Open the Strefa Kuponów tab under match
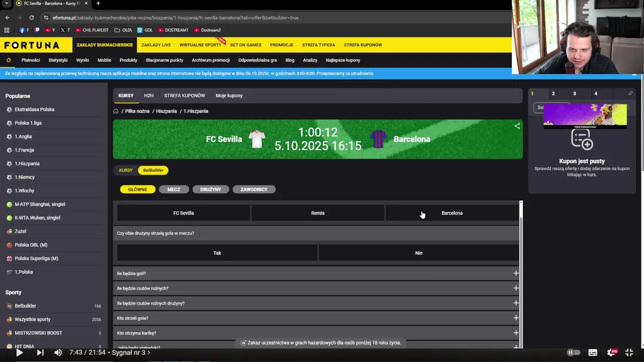The image size is (644, 362). point(185,96)
